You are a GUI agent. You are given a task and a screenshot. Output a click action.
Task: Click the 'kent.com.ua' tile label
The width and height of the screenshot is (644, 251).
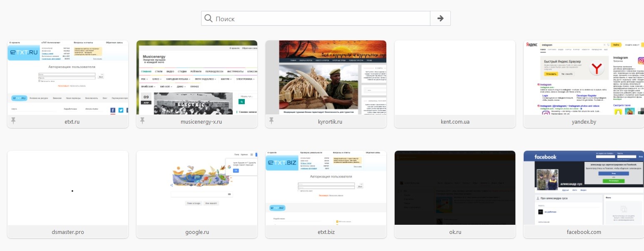pyautogui.click(x=455, y=122)
